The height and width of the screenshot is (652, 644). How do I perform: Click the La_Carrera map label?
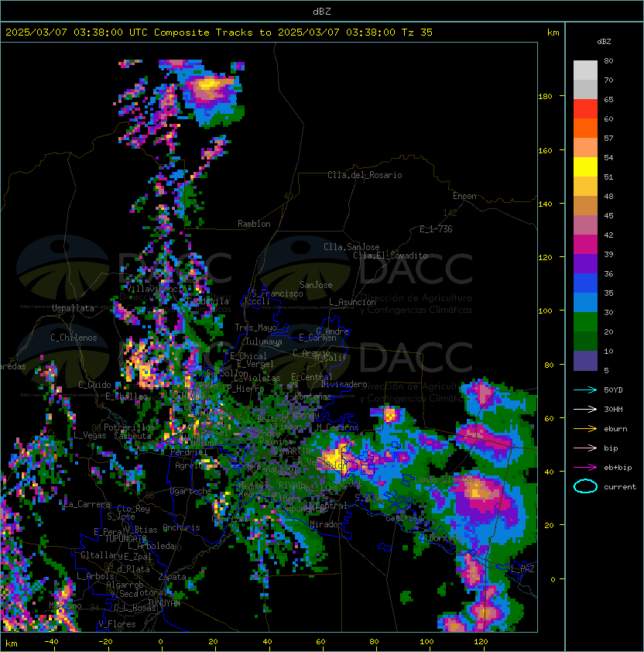coord(87,504)
